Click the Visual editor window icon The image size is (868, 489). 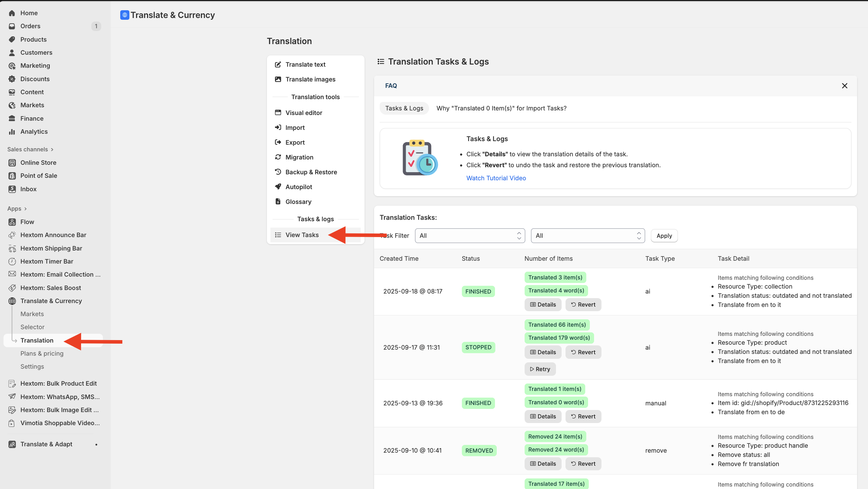(x=278, y=113)
